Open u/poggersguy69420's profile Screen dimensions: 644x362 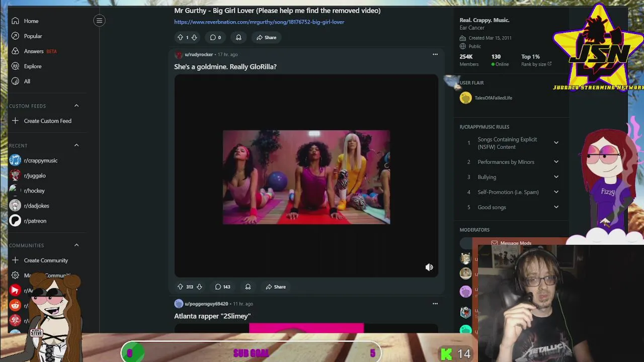(x=206, y=304)
